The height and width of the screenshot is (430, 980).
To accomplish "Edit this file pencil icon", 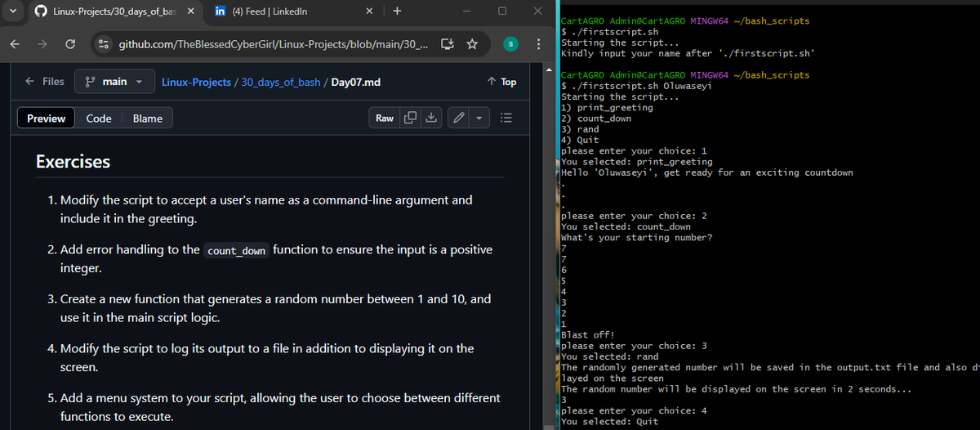I will 458,119.
